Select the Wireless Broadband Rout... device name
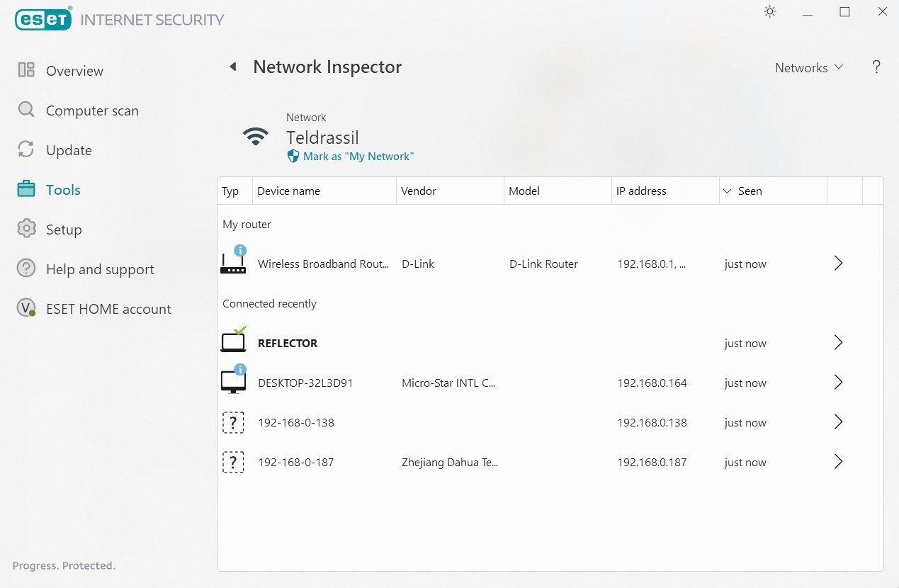 (x=324, y=264)
